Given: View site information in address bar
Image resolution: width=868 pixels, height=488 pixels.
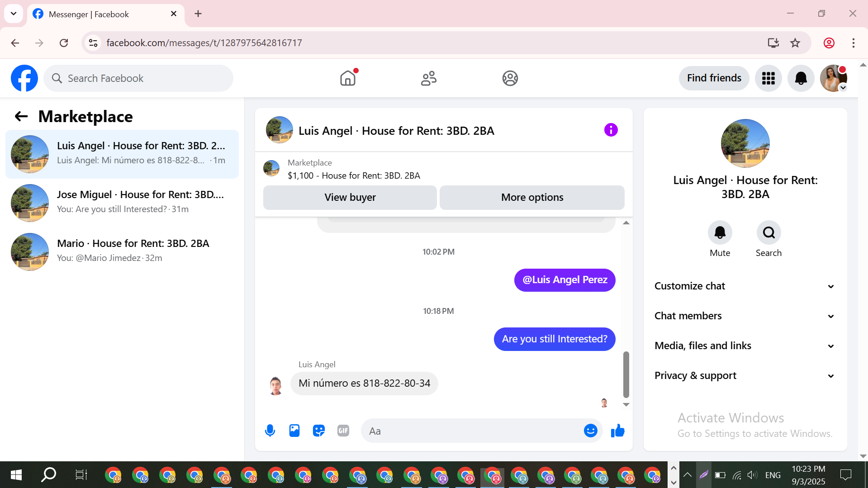Looking at the screenshot, I should coord(93,43).
